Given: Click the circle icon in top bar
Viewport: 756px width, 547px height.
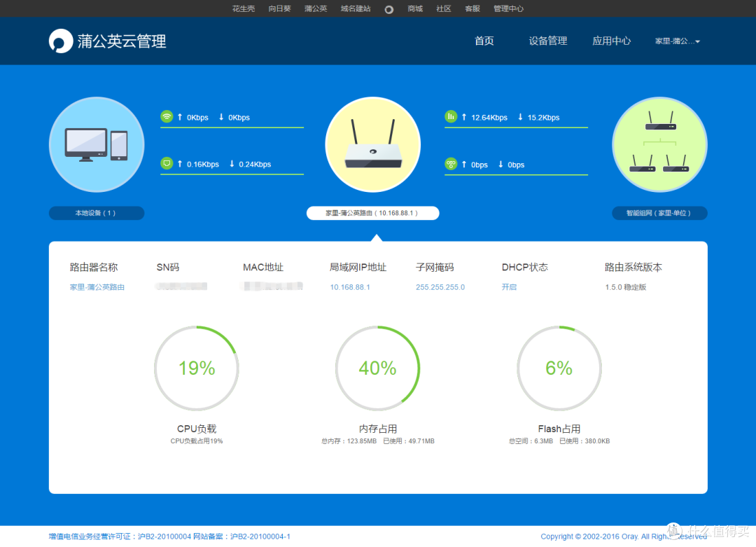Looking at the screenshot, I should pyautogui.click(x=388, y=9).
